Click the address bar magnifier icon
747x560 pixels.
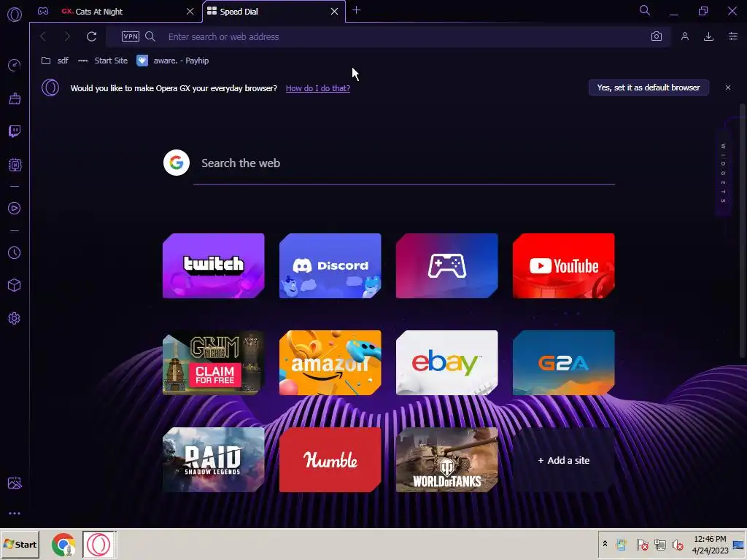pyautogui.click(x=150, y=36)
